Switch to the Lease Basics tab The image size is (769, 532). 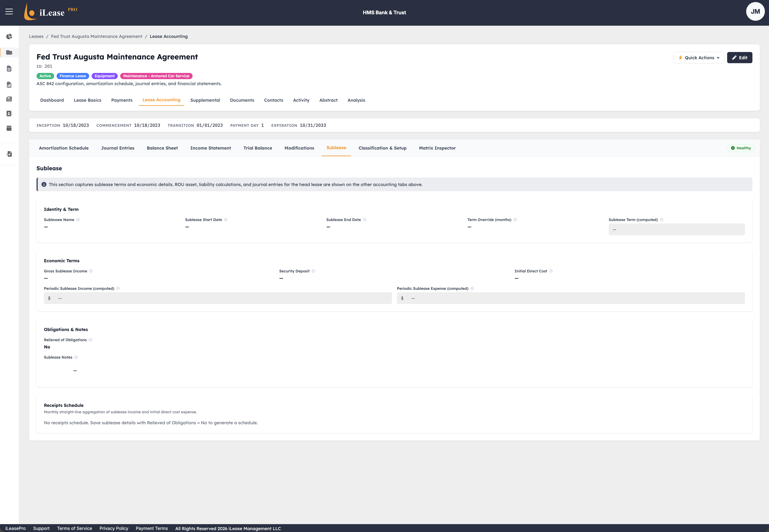click(x=87, y=100)
